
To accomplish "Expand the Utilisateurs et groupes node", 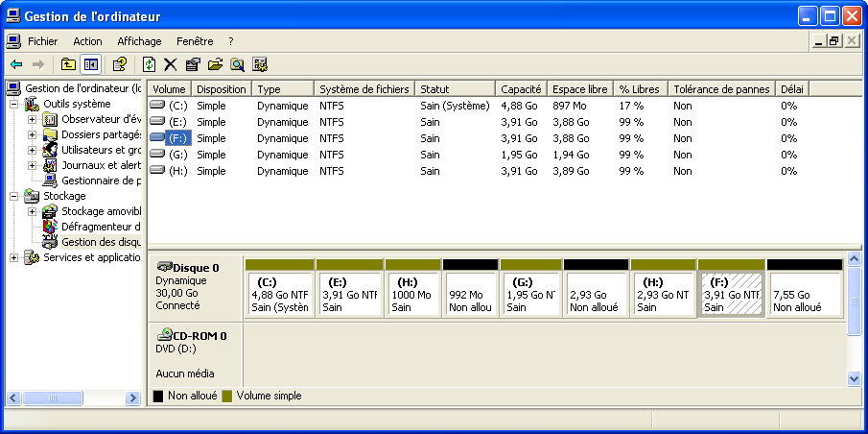I will (32, 150).
